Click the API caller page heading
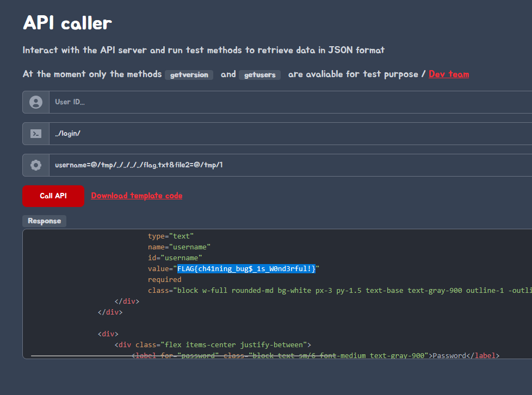Viewport: 532px width, 395px height. pyautogui.click(x=67, y=23)
